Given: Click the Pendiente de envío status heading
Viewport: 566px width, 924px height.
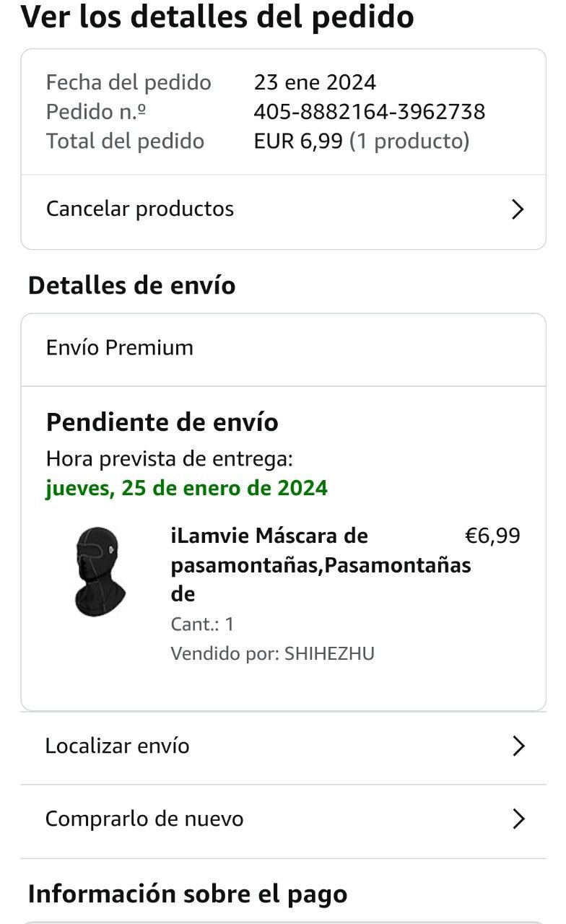Looking at the screenshot, I should [162, 422].
